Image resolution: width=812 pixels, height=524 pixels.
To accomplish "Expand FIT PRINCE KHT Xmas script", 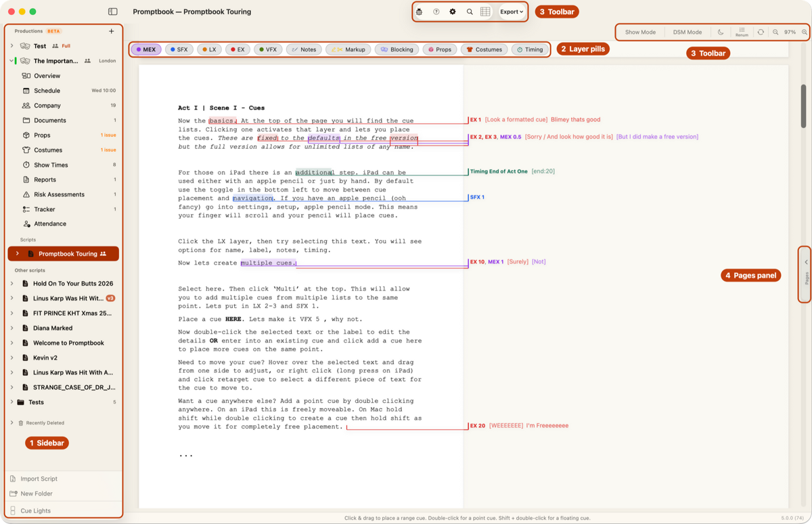I will click(12, 313).
